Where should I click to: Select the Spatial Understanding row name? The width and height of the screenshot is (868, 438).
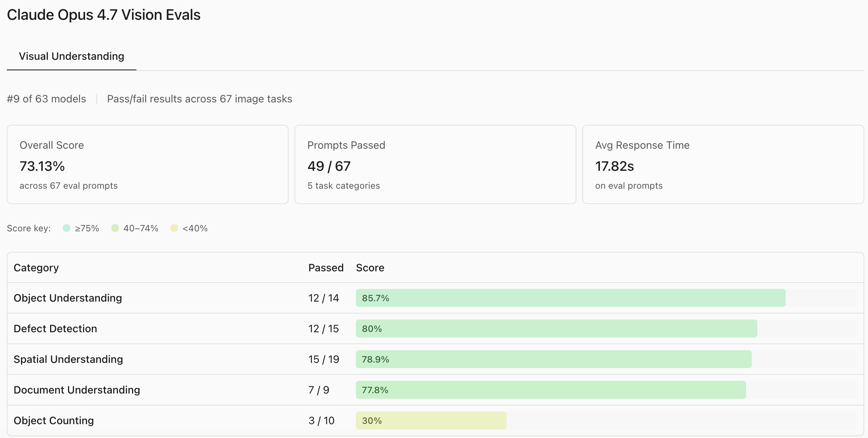(x=68, y=359)
